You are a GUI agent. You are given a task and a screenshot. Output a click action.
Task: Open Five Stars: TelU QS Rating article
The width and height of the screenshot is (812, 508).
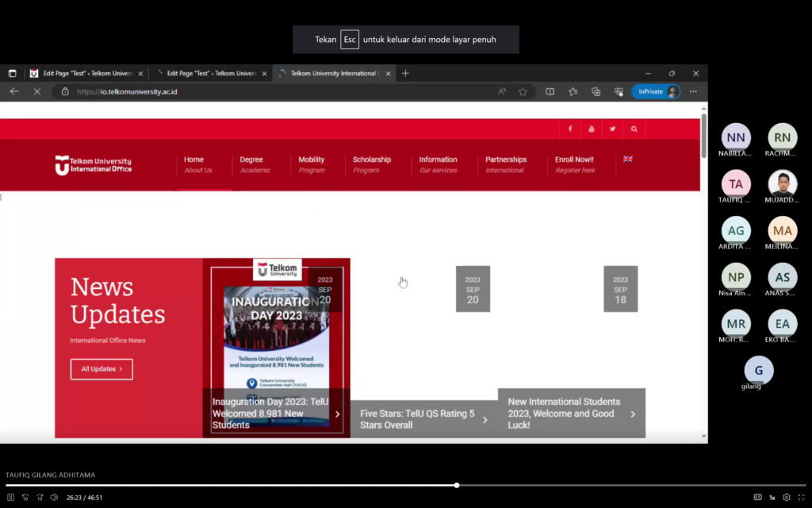click(x=417, y=419)
